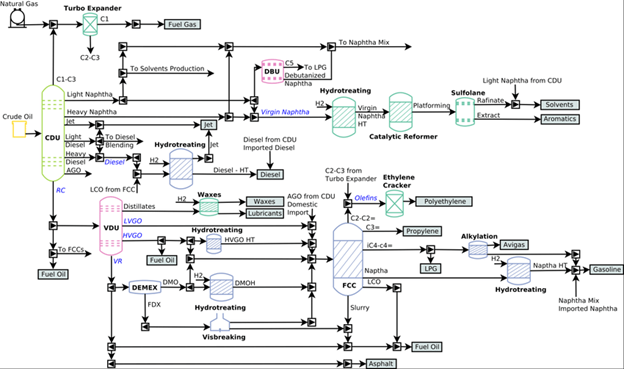Click the DEMEX unit block

pos(144,287)
